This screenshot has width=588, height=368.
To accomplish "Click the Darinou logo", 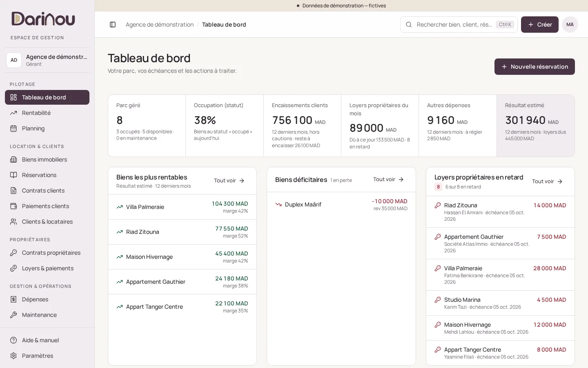I will [43, 19].
